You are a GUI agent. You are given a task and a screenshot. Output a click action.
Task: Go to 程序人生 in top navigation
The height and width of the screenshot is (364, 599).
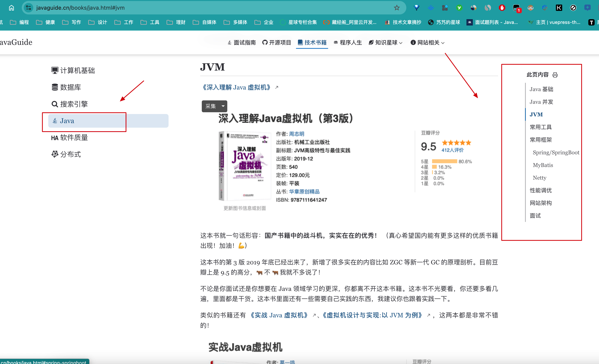[348, 43]
